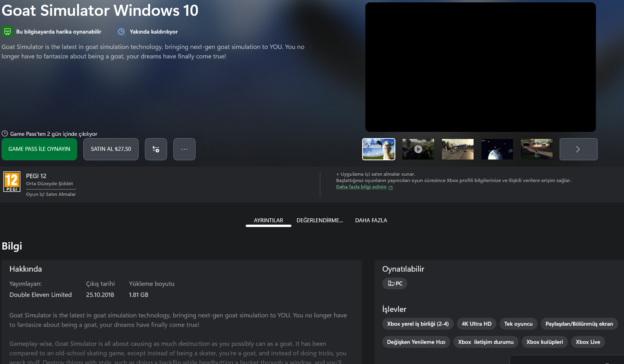Click the SATIN AL ₺27,50 button
624x364 pixels.
[x=111, y=149]
